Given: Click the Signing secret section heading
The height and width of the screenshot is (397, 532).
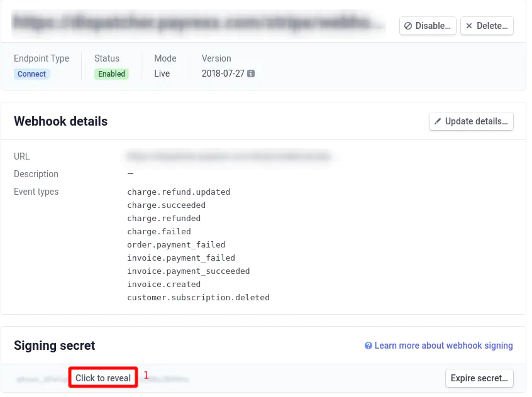Looking at the screenshot, I should [55, 345].
